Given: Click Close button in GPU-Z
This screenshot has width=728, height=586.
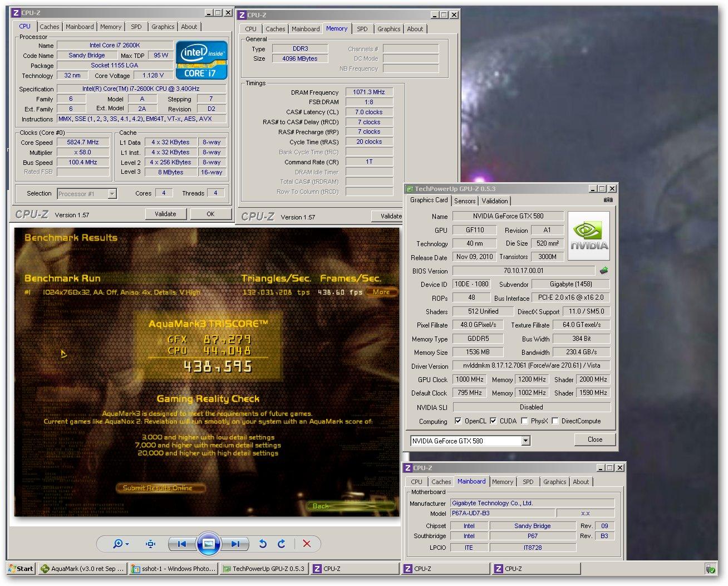Looking at the screenshot, I should coord(595,440).
